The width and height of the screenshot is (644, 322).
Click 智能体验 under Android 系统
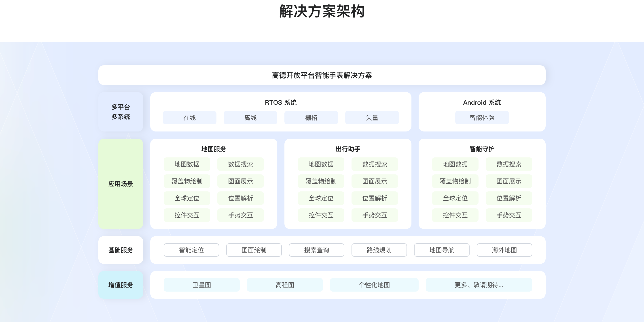point(482,117)
